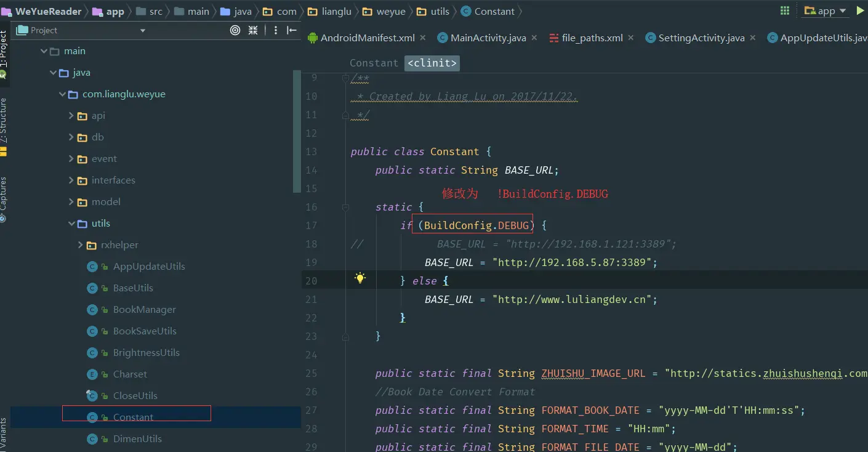Select CloseUtils class in project tree
Viewport: 868px width, 452px height.
[x=135, y=396]
